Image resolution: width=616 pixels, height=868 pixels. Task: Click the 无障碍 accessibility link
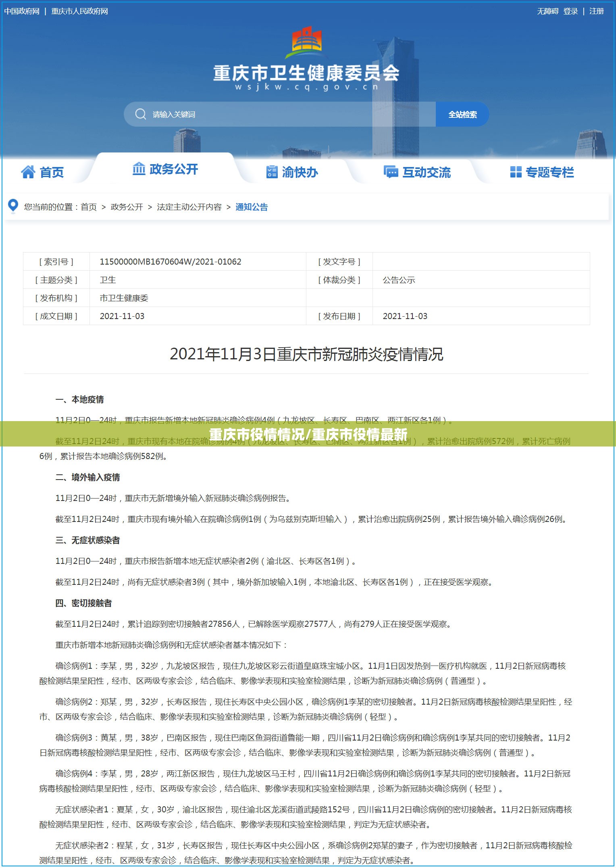pos(548,11)
